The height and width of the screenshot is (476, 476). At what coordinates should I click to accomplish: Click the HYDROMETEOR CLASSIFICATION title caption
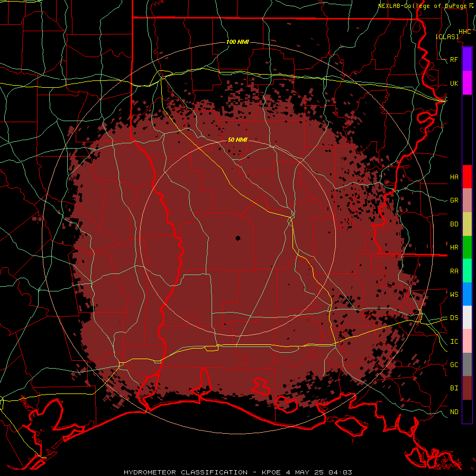[186, 472]
